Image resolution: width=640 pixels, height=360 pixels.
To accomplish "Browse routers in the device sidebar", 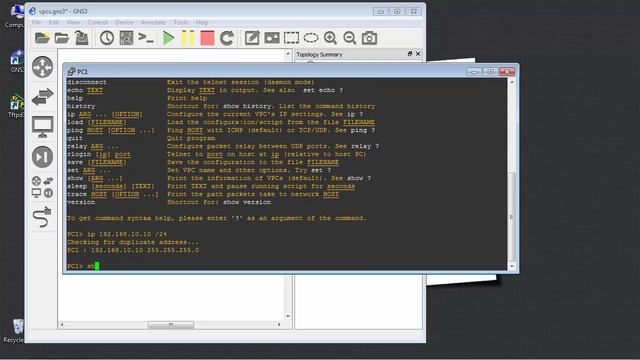I will coord(42,67).
